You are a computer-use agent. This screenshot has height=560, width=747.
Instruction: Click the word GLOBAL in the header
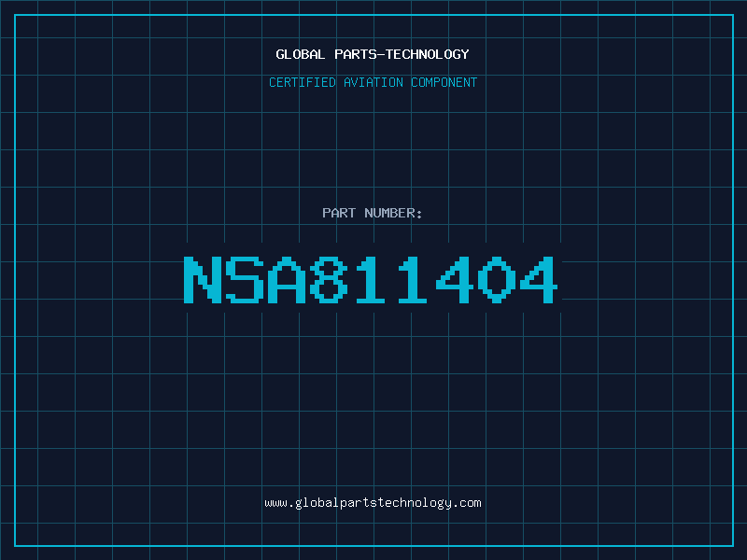pyautogui.click(x=301, y=54)
